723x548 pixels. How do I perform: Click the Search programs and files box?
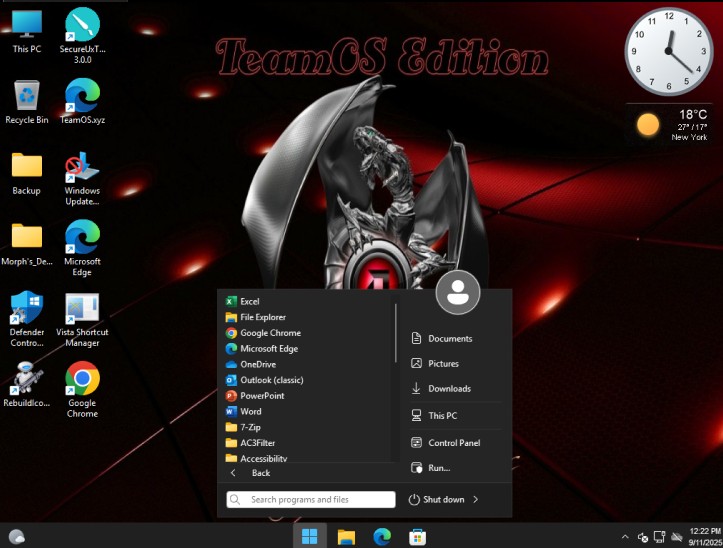tap(311, 500)
